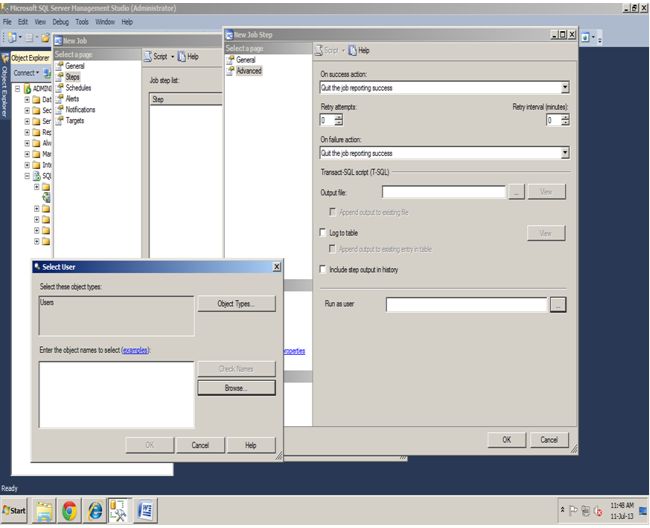Click the Object Explorer panel tab icon

(5, 58)
